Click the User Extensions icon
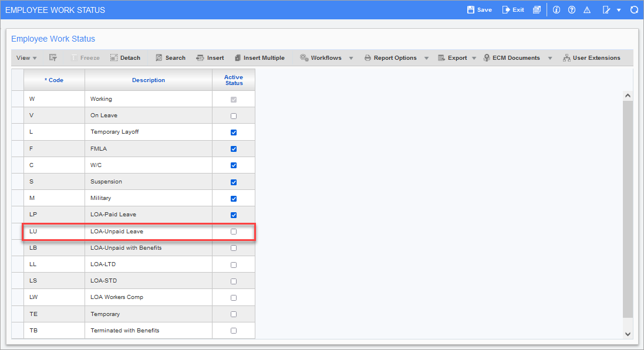 pyautogui.click(x=567, y=58)
